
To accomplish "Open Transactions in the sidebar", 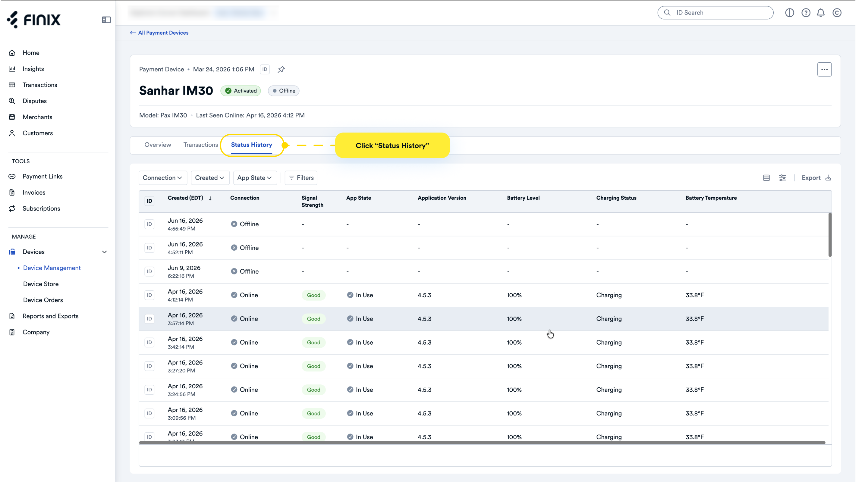I will click(40, 85).
